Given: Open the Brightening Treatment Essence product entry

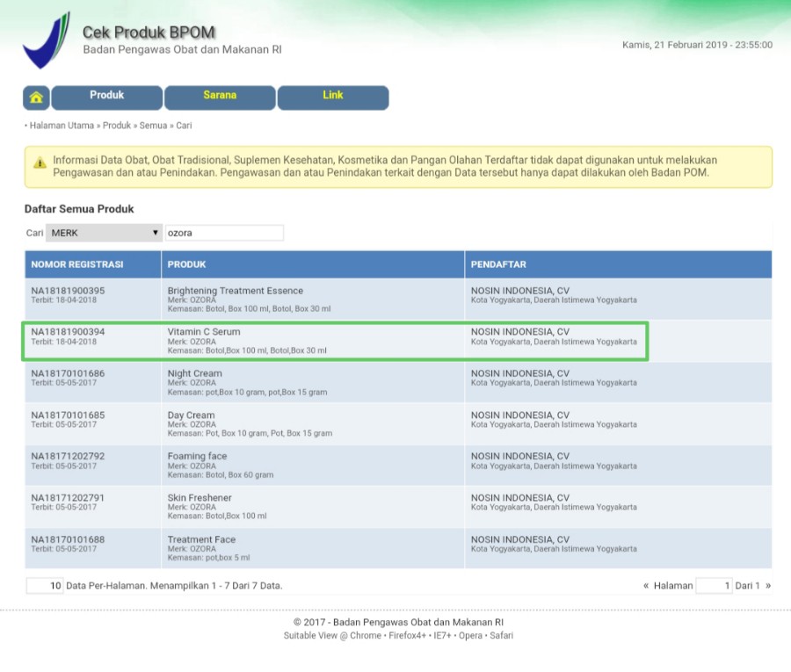Looking at the screenshot, I should (x=235, y=291).
